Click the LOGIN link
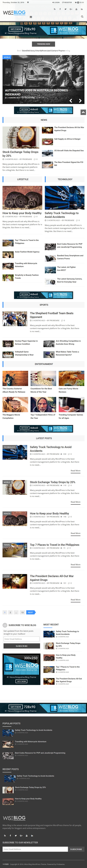 [x=56, y=2]
